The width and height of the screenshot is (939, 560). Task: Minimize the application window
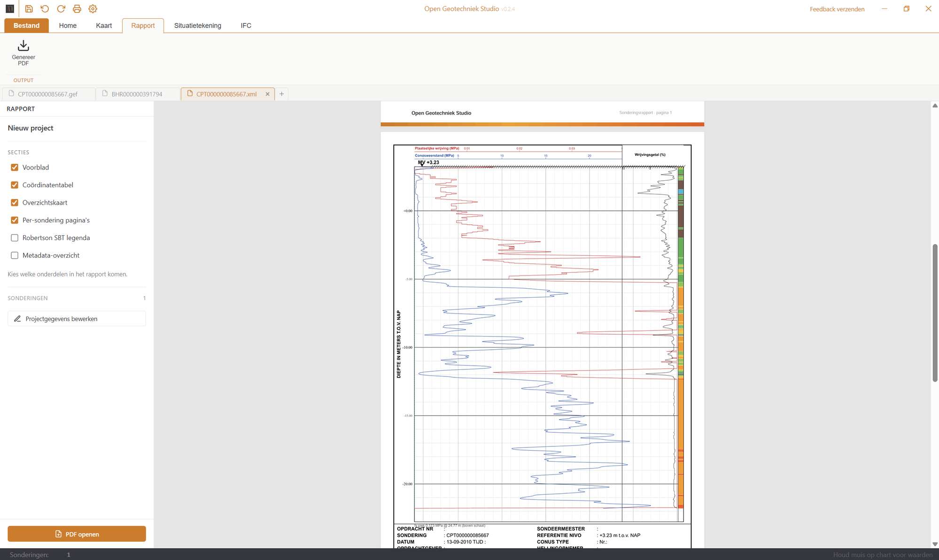coord(885,9)
